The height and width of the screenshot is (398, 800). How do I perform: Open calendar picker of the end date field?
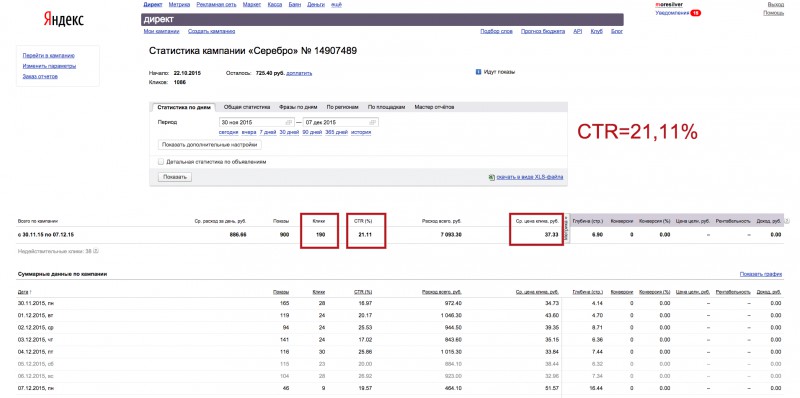pos(373,122)
